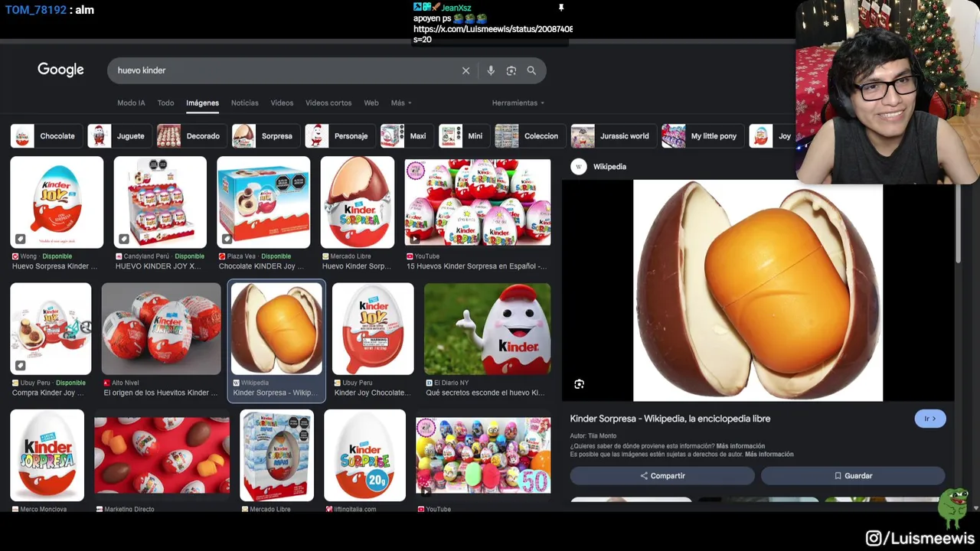The width and height of the screenshot is (980, 551).
Task: Open 'Kinder Sorpresa - Wikipedia, la enciclopedia libre' title
Action: [670, 419]
